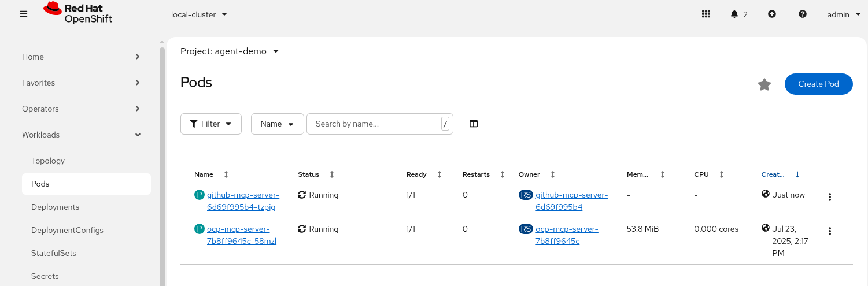Open pod ocp-mcp-server-7b8ff9645c-58mzl link
Viewport: 868px width, 286px height.
click(x=241, y=235)
